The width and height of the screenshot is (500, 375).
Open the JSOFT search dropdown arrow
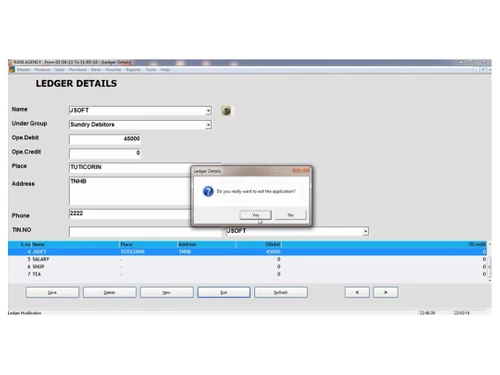(x=366, y=231)
